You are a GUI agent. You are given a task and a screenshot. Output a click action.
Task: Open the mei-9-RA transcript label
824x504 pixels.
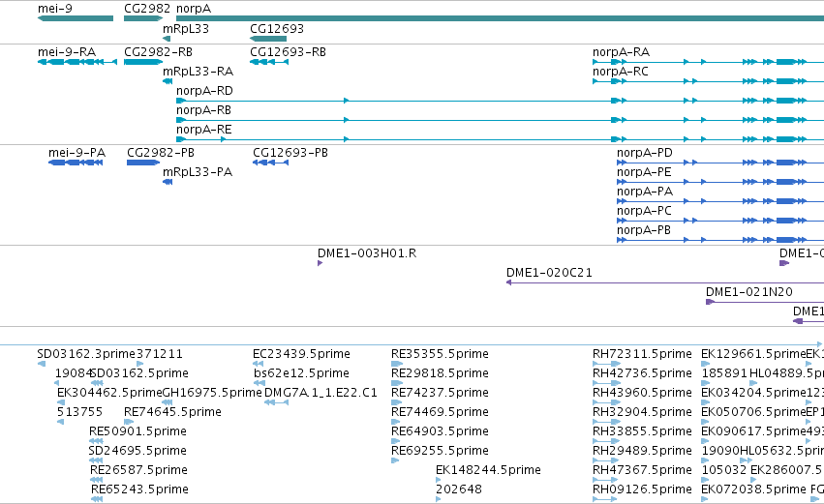[x=67, y=52]
